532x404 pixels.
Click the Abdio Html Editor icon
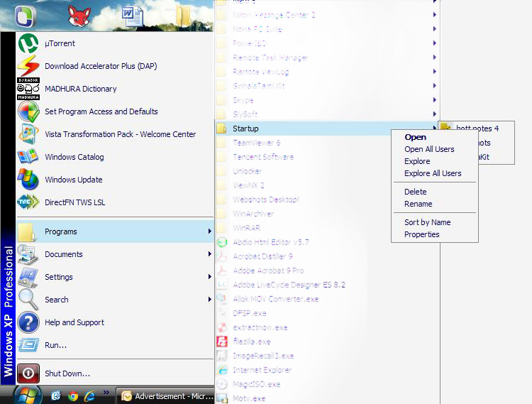click(222, 242)
